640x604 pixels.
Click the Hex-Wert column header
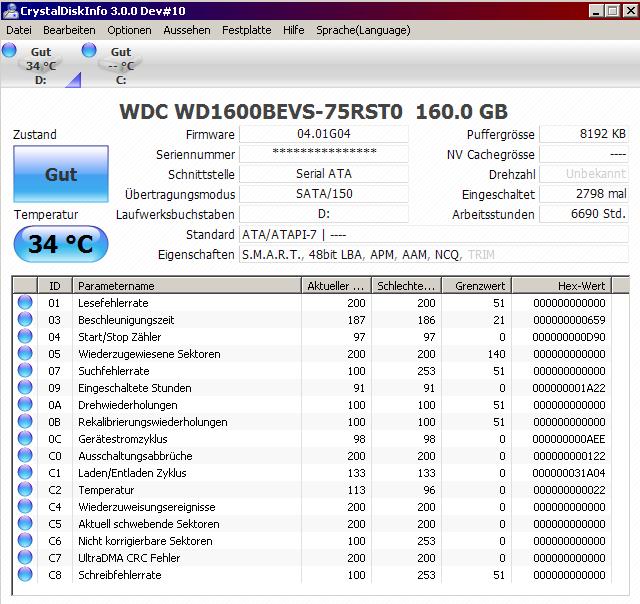(x=562, y=286)
